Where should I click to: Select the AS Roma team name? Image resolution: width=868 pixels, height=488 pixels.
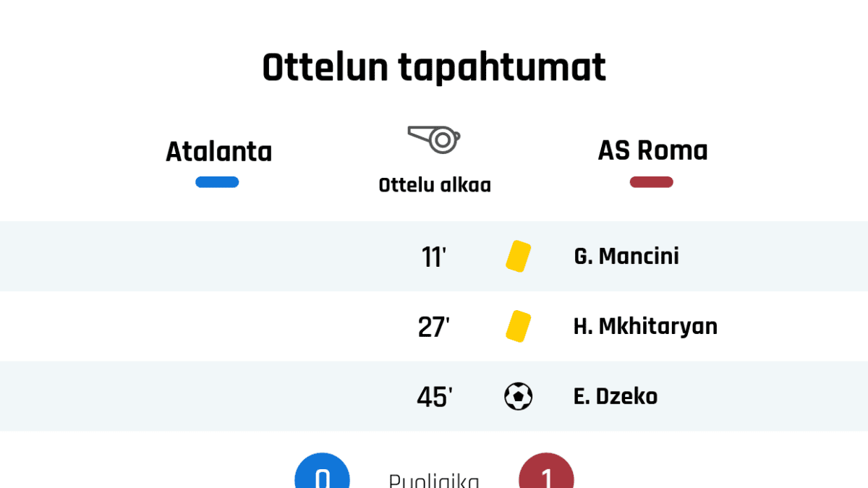coord(652,150)
